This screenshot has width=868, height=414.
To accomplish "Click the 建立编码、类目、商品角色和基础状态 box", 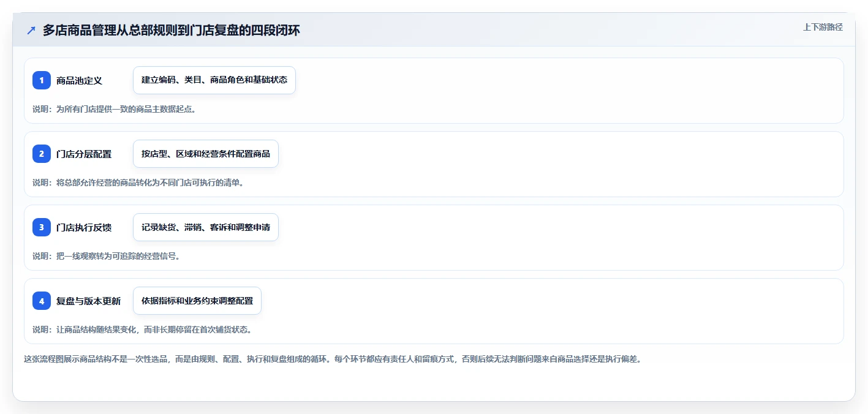I will 214,80.
